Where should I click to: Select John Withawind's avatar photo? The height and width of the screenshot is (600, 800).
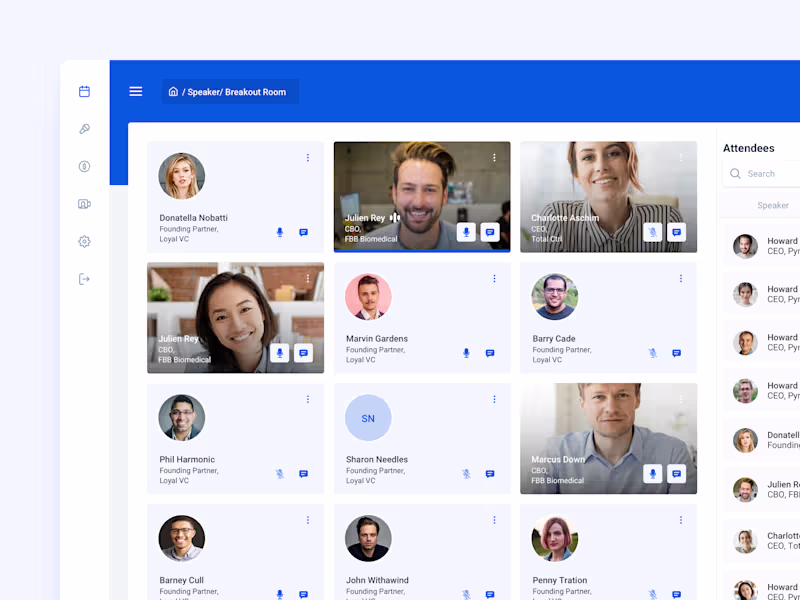tap(368, 538)
